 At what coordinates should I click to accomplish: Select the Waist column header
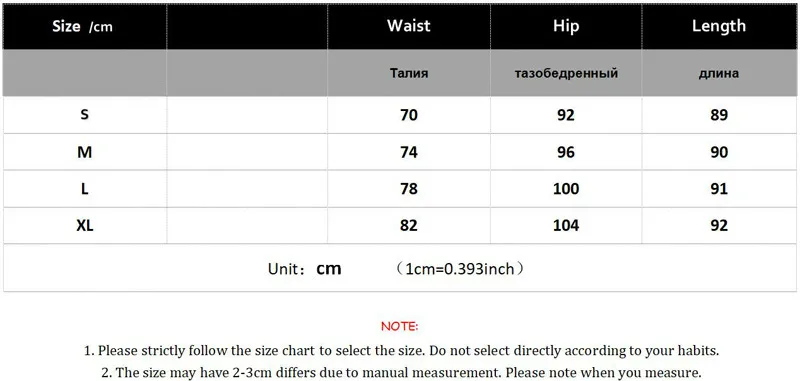pos(409,27)
